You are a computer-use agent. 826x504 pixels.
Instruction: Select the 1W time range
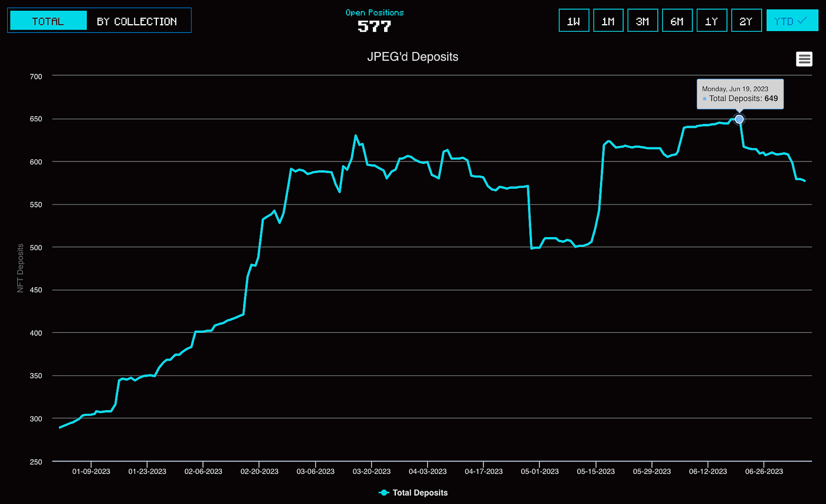coord(573,21)
